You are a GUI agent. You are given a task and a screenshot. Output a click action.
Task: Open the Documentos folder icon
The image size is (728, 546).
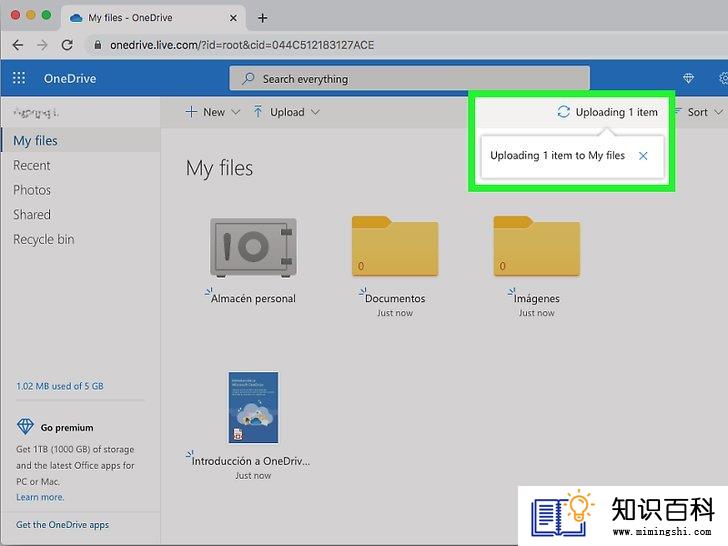click(x=395, y=246)
